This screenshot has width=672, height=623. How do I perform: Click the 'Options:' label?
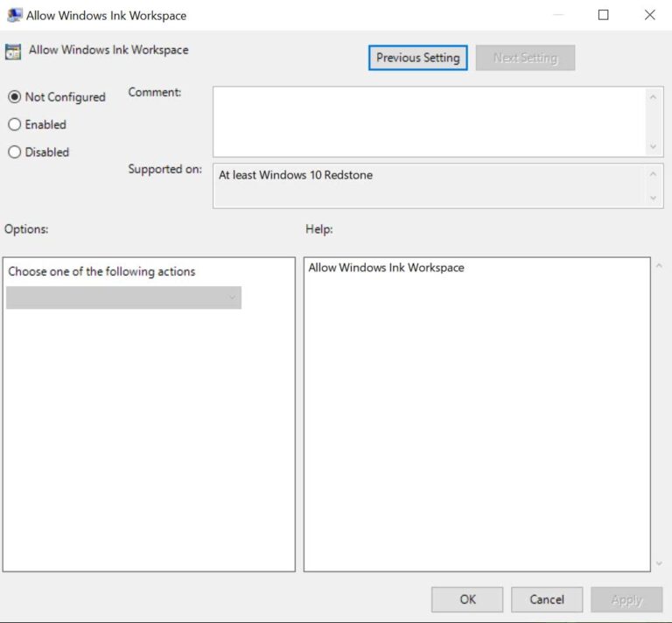click(26, 228)
